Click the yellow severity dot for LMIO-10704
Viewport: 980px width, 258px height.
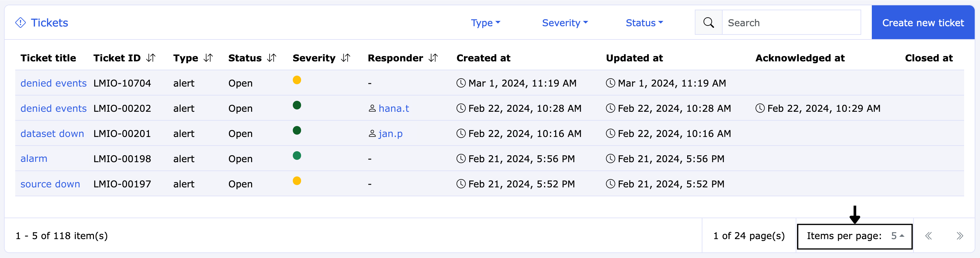click(297, 80)
